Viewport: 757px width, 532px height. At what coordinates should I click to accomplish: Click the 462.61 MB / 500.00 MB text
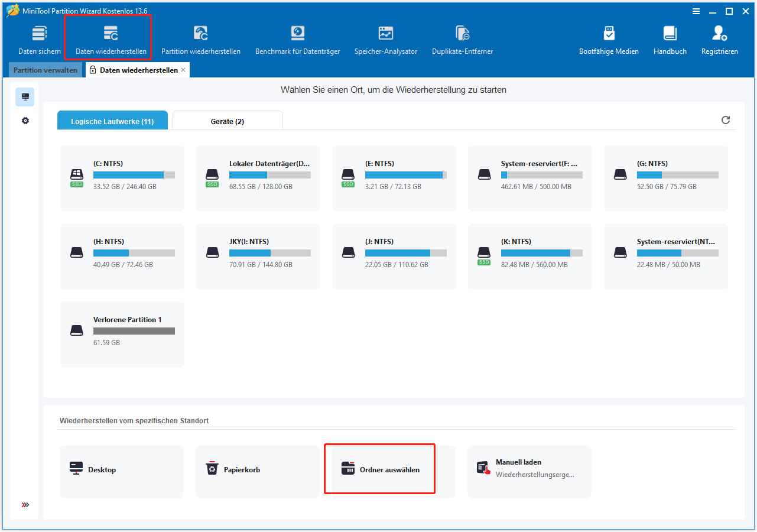[536, 187]
